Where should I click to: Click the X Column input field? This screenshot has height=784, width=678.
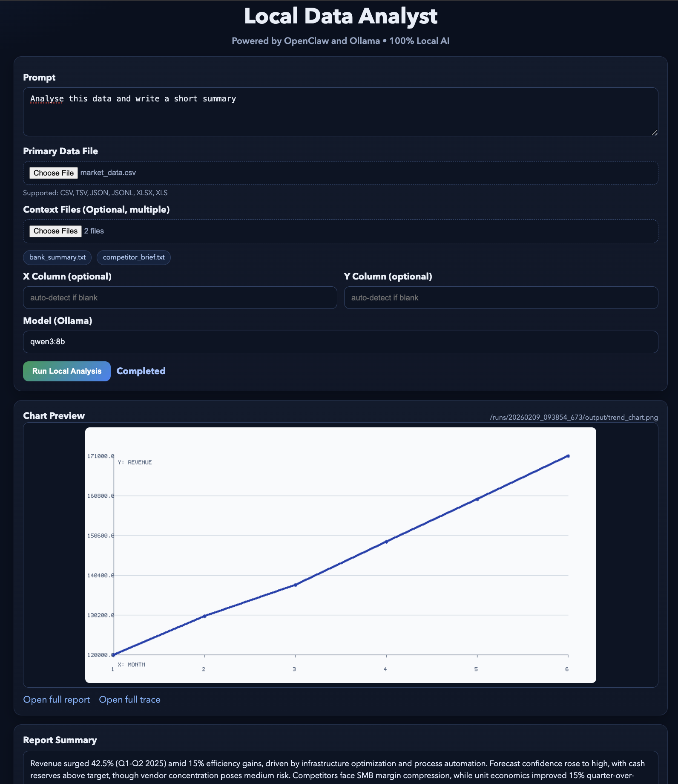point(180,297)
